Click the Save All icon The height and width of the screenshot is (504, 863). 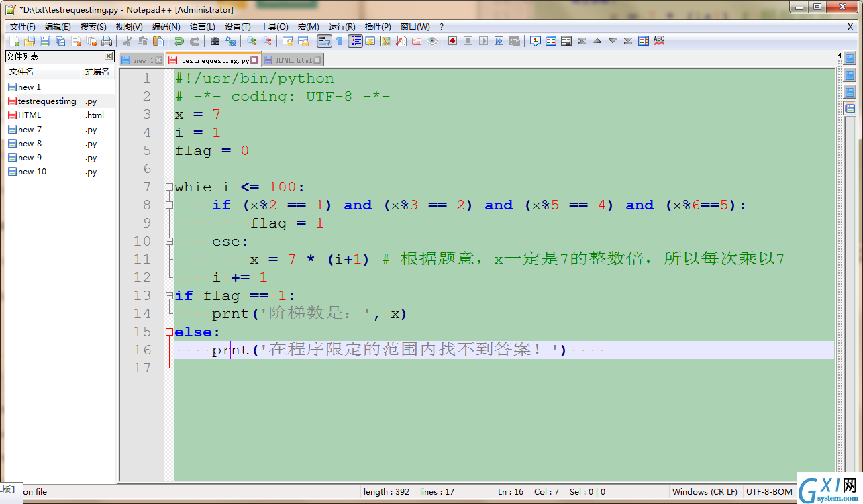[x=60, y=41]
